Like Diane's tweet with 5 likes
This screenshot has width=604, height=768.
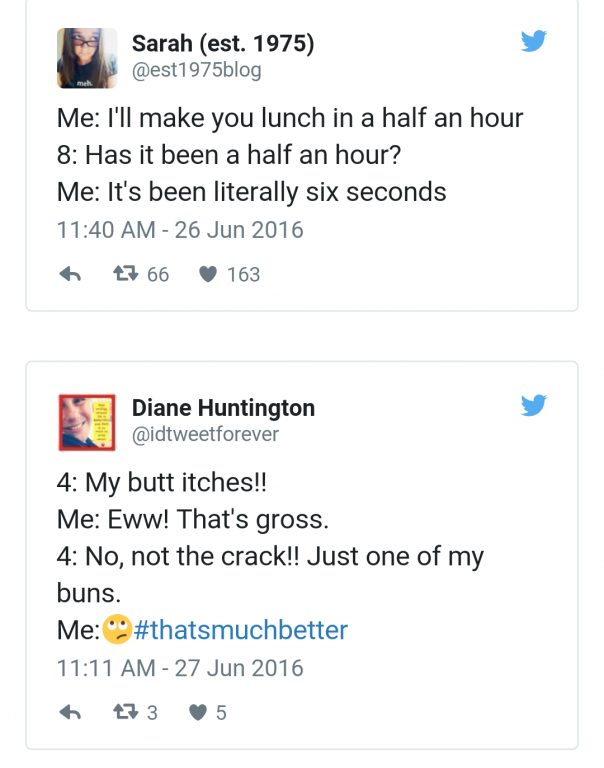coord(198,712)
